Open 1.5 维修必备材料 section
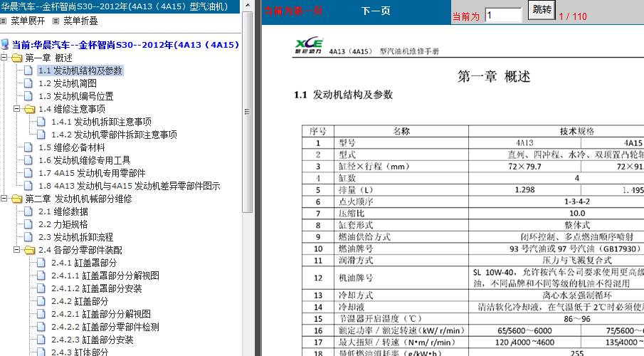Viewport: 644px width, 356px height. click(x=71, y=147)
